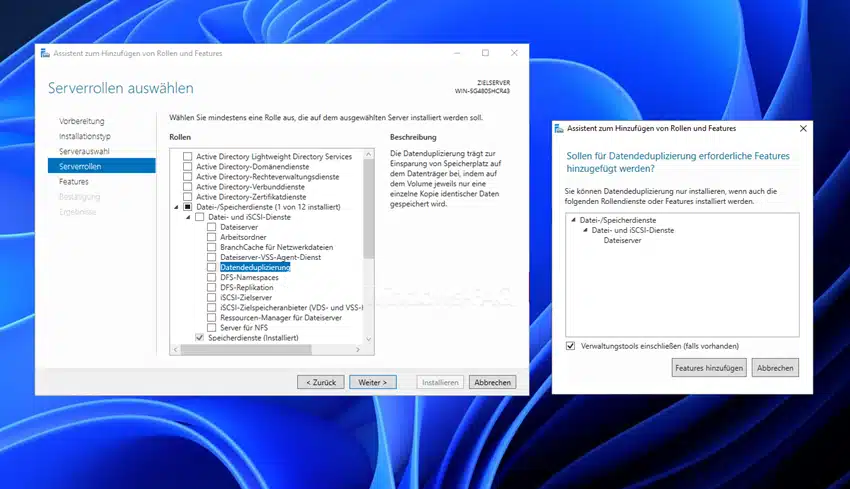Go to the Serverauswahl step
850x489 pixels.
coord(84,151)
